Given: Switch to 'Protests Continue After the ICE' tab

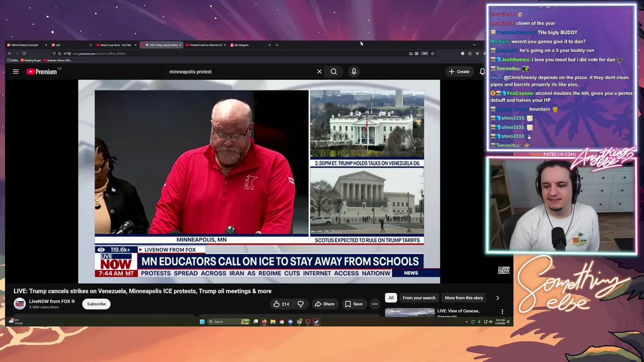Looking at the screenshot, I should (x=204, y=45).
